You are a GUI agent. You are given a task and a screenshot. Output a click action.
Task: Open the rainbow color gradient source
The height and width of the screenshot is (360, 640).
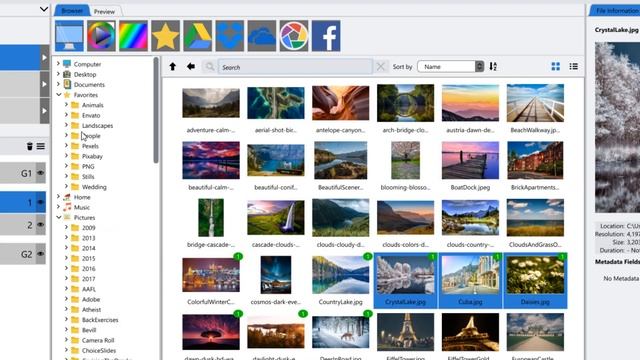[x=133, y=36]
